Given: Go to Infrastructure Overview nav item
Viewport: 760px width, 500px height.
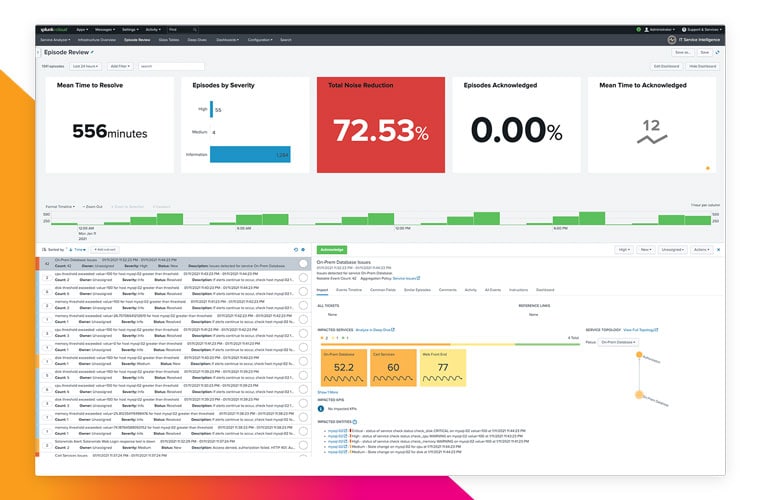Looking at the screenshot, I should (x=97, y=40).
